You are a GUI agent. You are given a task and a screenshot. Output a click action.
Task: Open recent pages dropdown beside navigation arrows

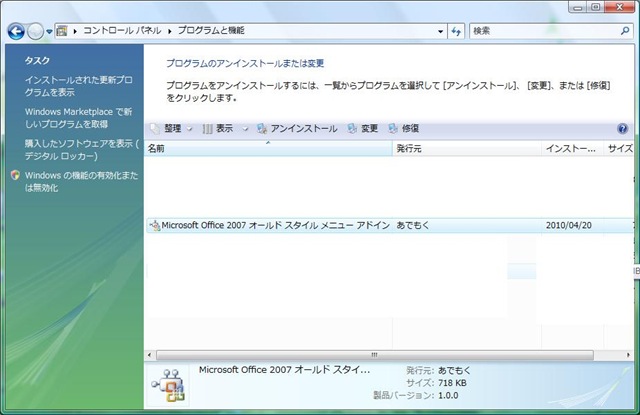[x=49, y=31]
